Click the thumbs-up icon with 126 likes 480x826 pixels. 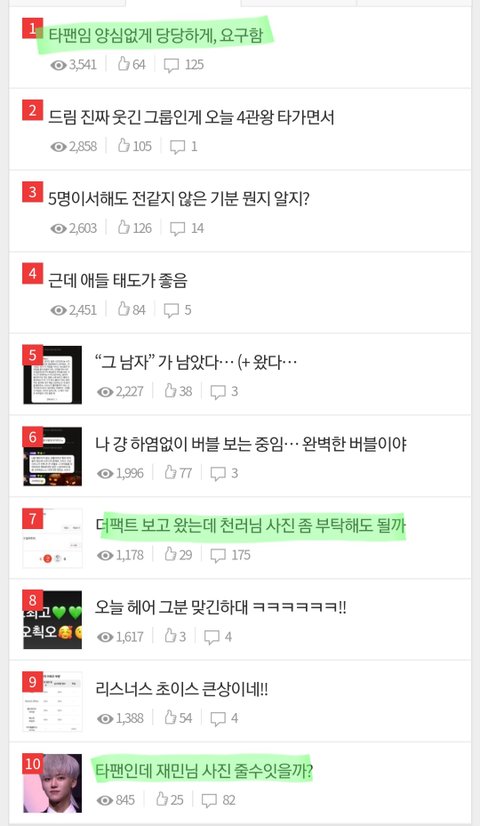point(124,227)
